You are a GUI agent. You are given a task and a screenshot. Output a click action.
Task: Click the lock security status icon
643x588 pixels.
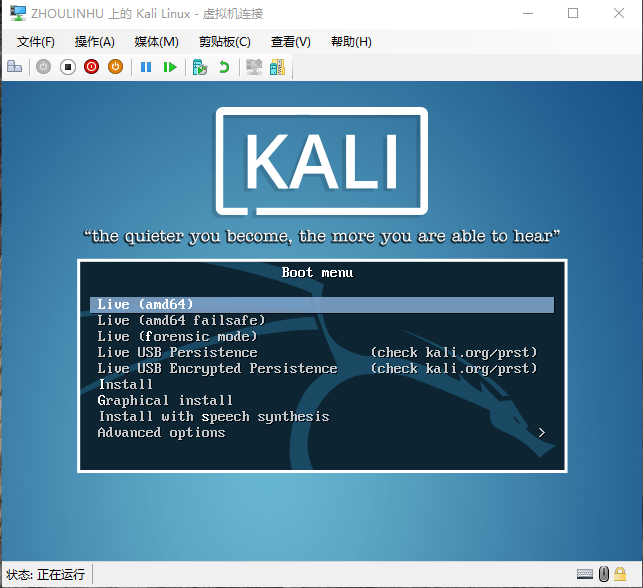coord(620,574)
